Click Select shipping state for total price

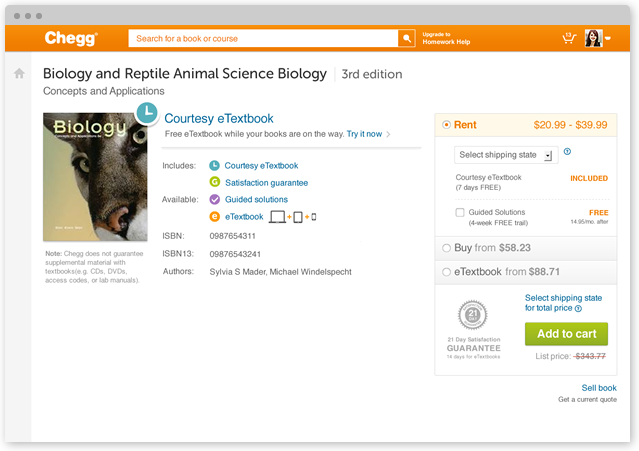pos(563,303)
